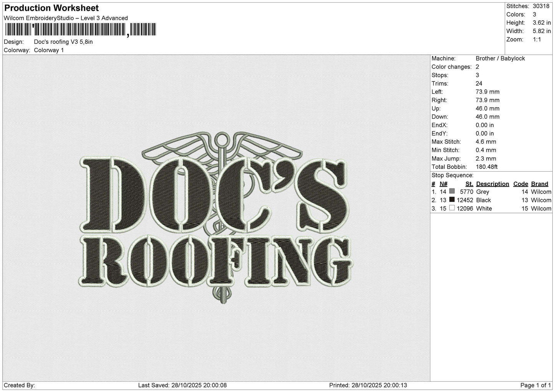
Task: Click the barcode under the worksheet title
Action: click(x=80, y=30)
